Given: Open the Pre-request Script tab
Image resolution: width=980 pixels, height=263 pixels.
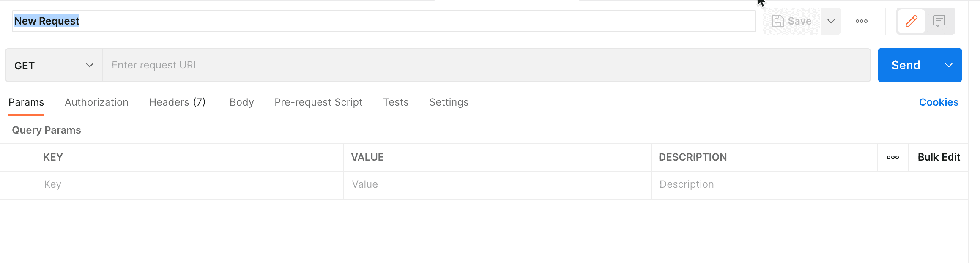Looking at the screenshot, I should point(318,102).
